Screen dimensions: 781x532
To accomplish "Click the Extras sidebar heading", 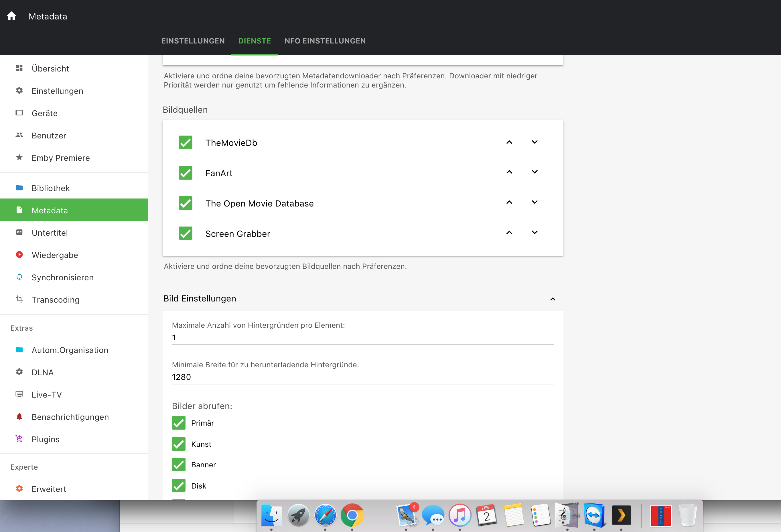I will click(21, 328).
